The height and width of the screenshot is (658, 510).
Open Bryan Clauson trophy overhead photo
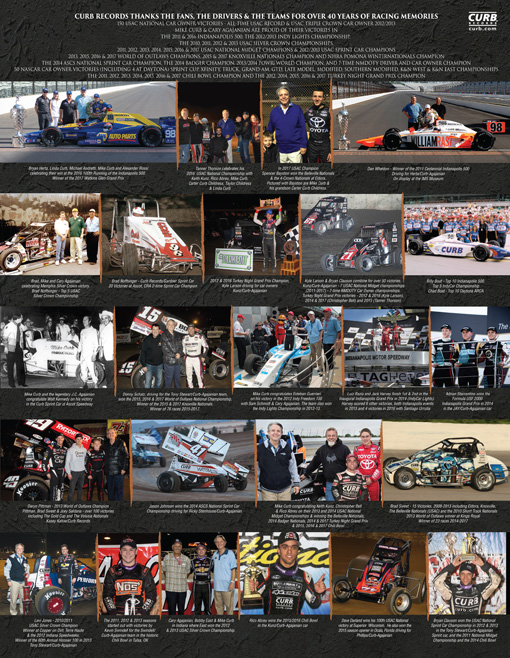467,574
